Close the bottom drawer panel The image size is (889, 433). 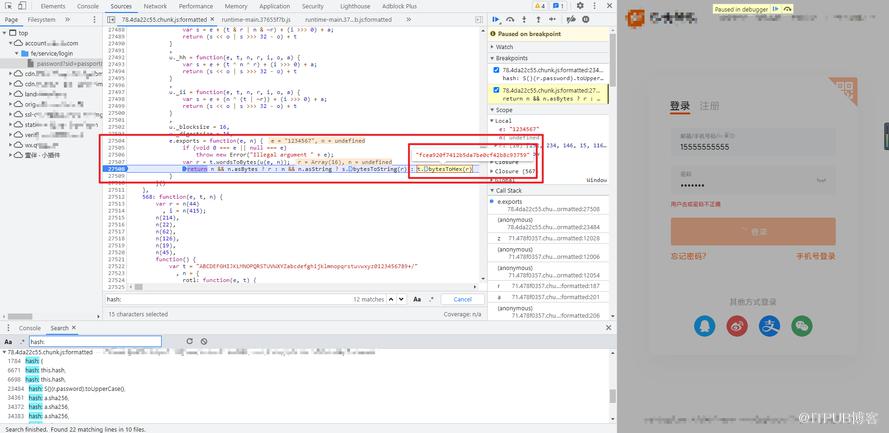coord(608,328)
